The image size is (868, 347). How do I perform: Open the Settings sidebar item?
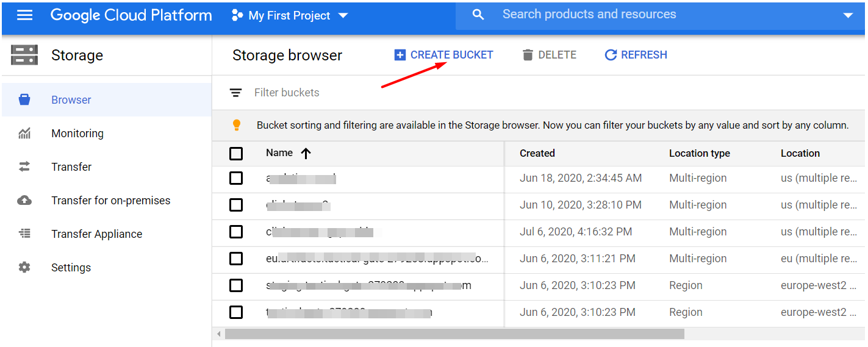tap(107, 267)
